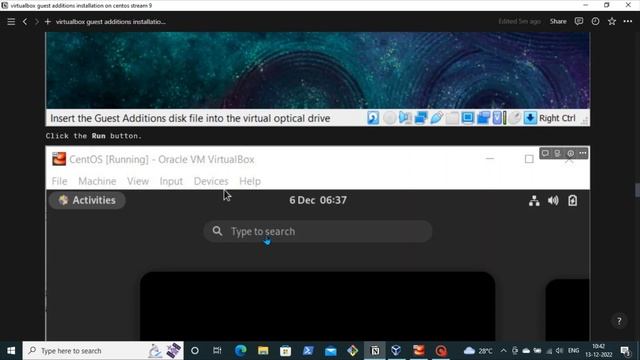Click the page vertical scrollbar thumb
This screenshot has width=640, height=360.
click(x=637, y=190)
